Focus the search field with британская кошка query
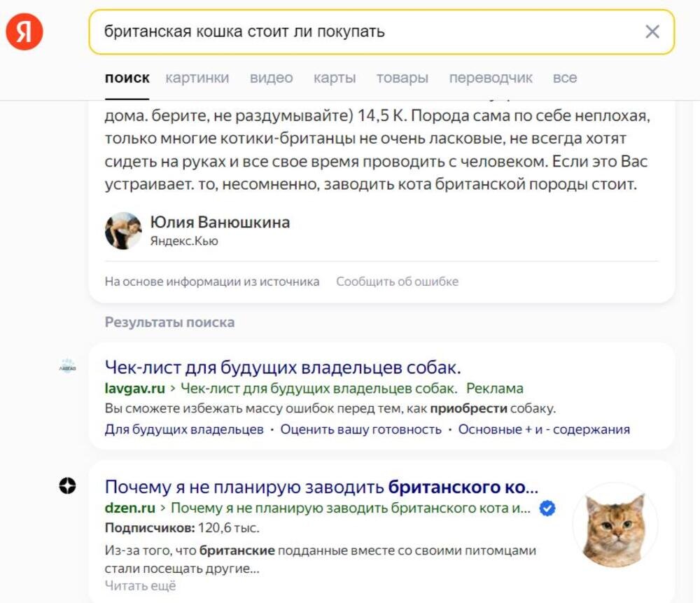The height and width of the screenshot is (603, 700). [381, 32]
